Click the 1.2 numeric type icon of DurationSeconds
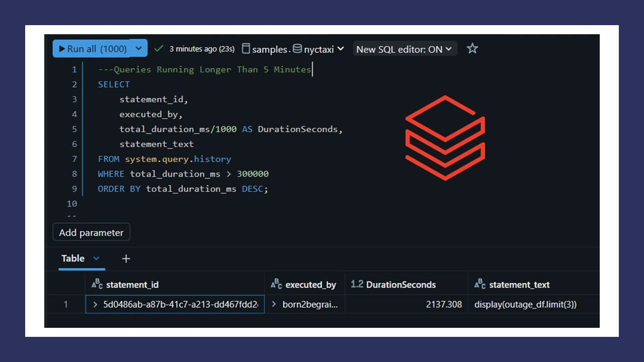 (x=357, y=285)
